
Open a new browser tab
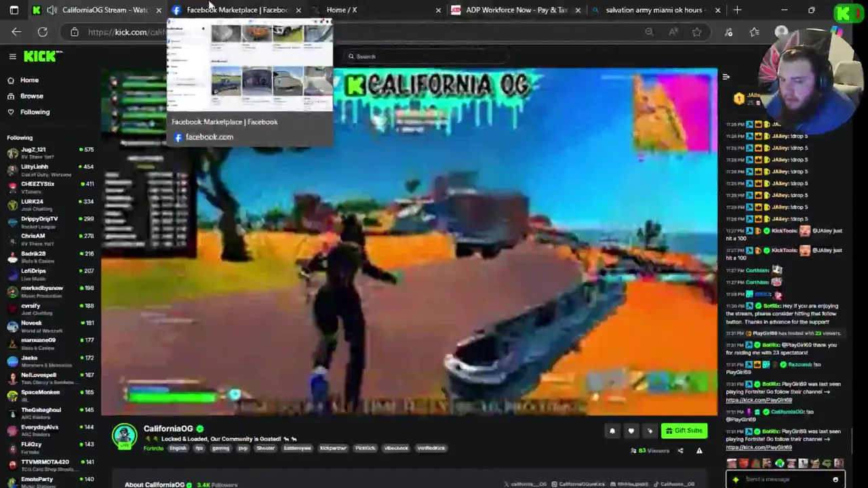click(737, 10)
